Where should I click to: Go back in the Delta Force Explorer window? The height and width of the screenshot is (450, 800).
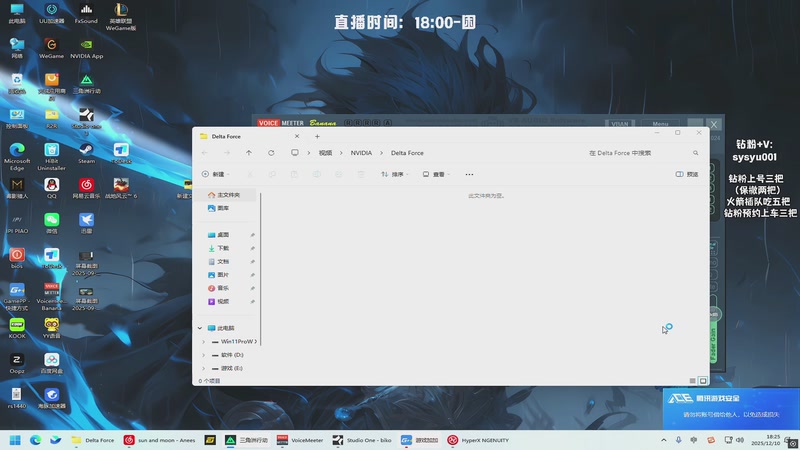coord(205,153)
